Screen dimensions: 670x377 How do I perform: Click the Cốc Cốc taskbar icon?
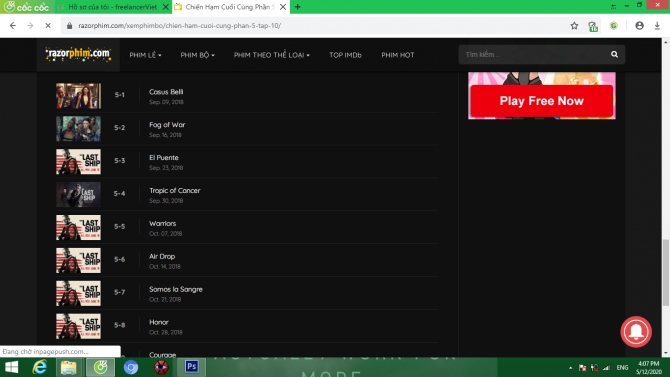tap(100, 367)
